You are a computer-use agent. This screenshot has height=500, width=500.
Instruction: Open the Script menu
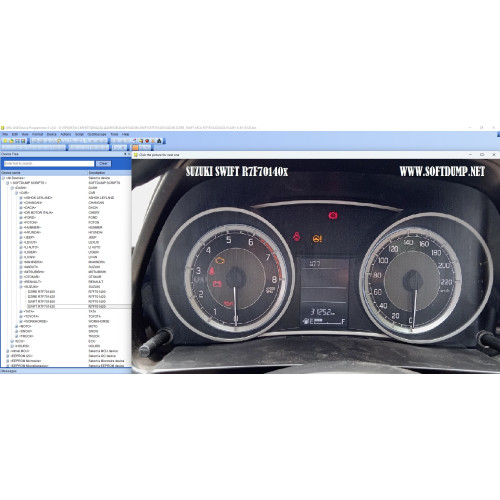tap(79, 134)
